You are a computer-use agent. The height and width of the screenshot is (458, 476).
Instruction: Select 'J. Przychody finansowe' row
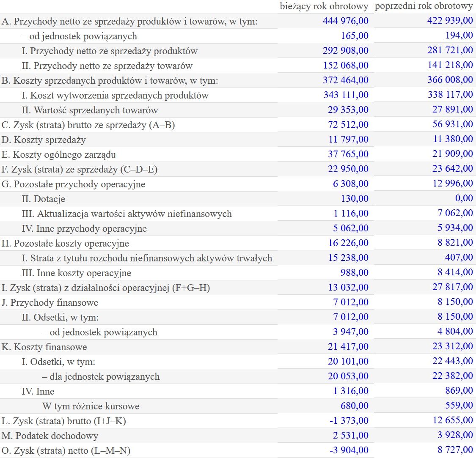(x=50, y=303)
